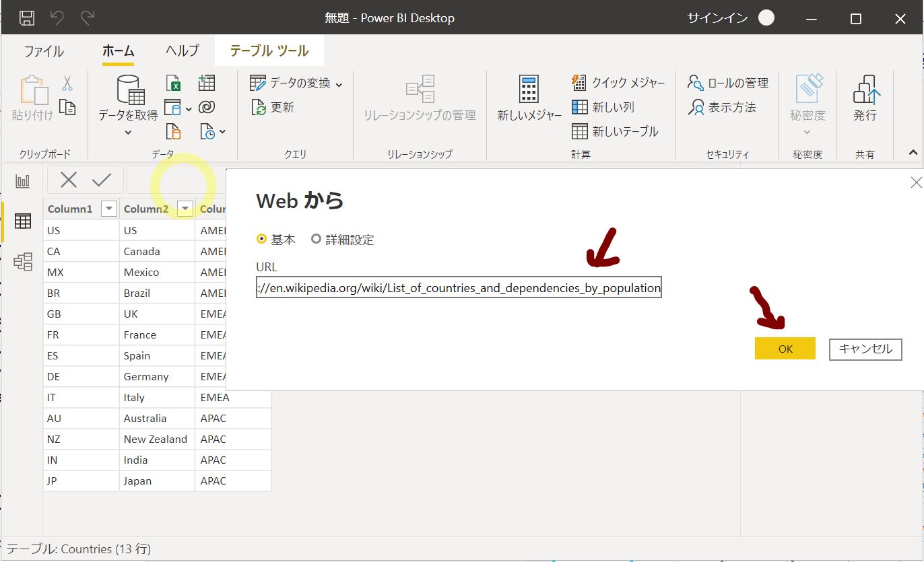The image size is (924, 562).
Task: Select the cell containing India
Action: click(x=157, y=460)
